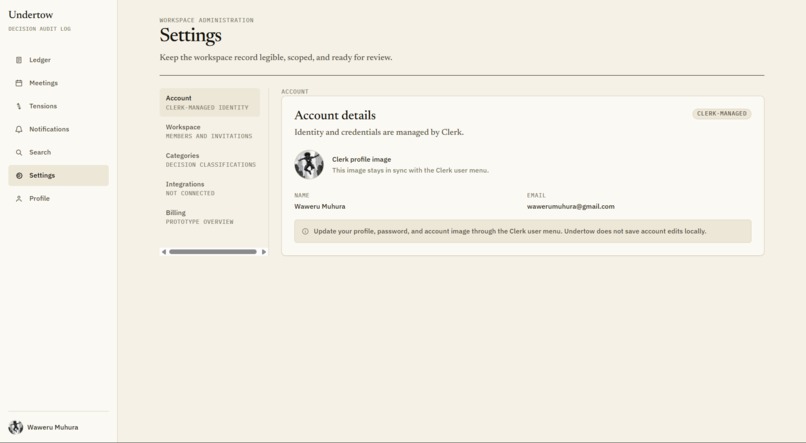
Task: Switch to Billing prototype overview
Action: pos(210,217)
